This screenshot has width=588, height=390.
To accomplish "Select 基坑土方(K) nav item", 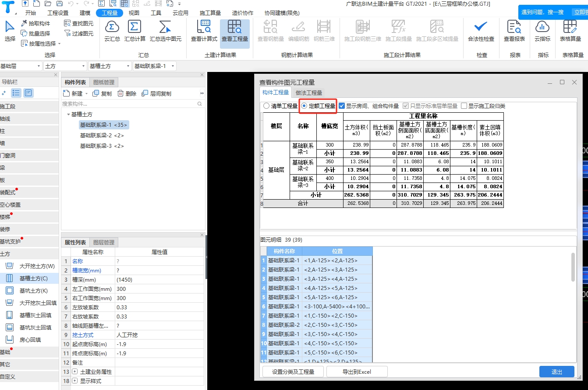I will [28, 290].
